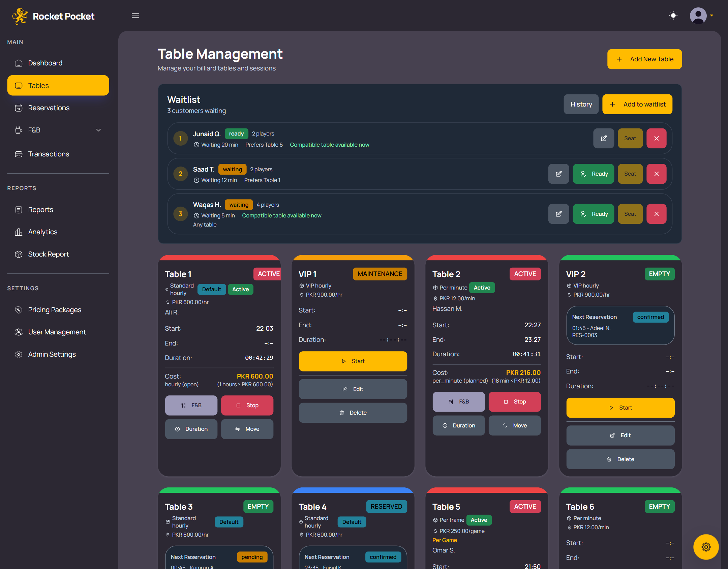Edit Junaid Q. waitlist entry
Screen dimensions: 728x569
(603, 138)
